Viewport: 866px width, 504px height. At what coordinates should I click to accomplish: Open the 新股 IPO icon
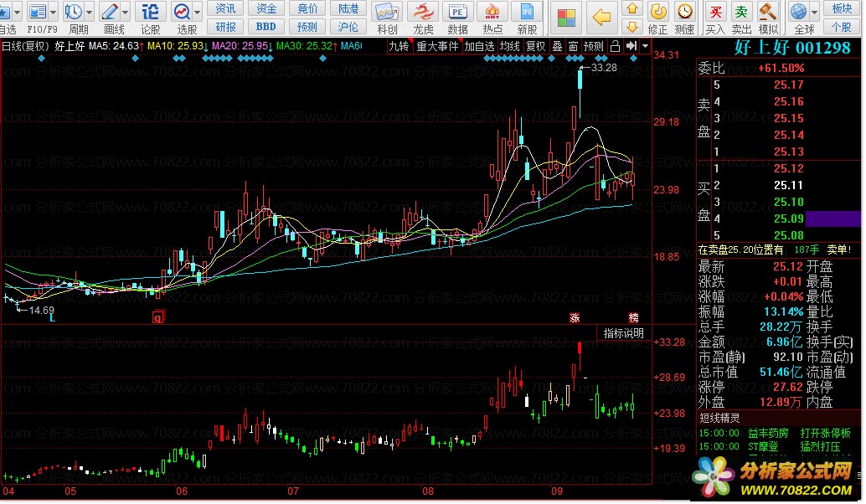click(527, 13)
